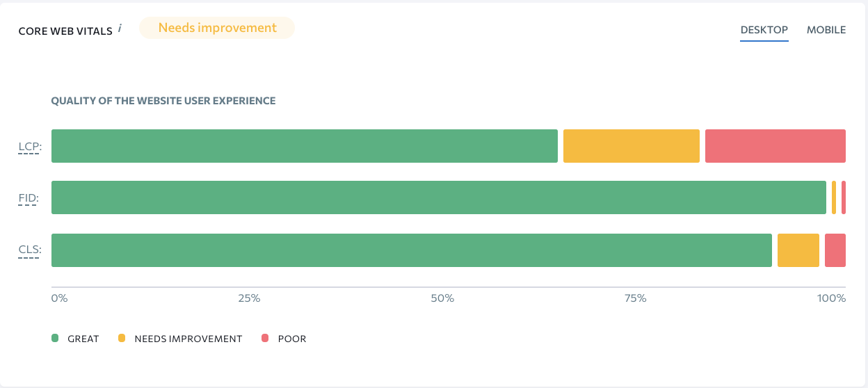Screen dimensions: 868x388
Task: Click the green FID bar segment
Action: point(439,197)
